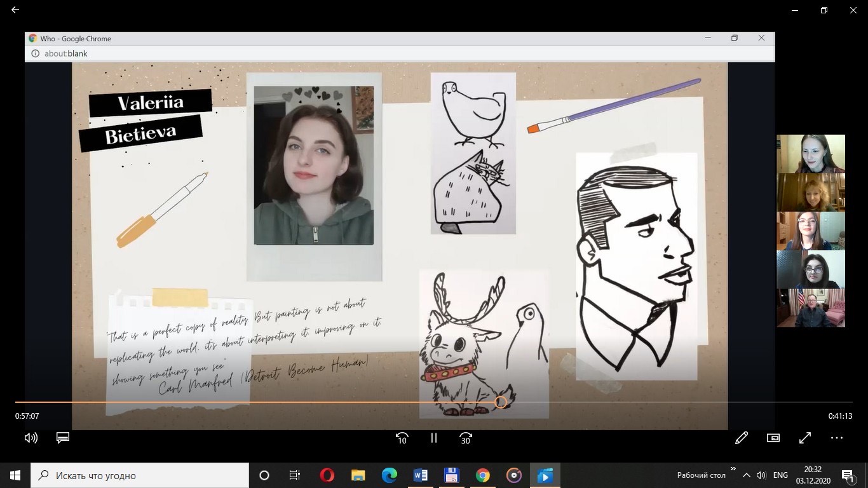This screenshot has width=868, height=488.
Task: Open the three-dot more options menu
Action: pos(837,438)
